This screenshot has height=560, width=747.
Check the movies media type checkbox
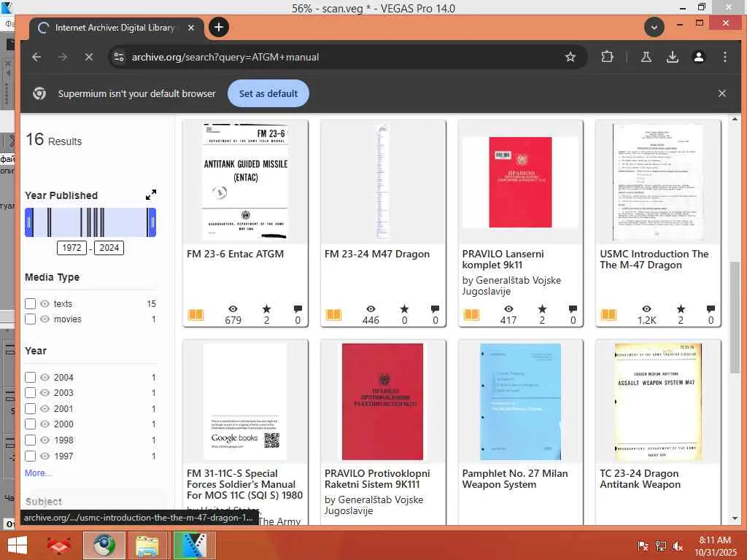(x=30, y=319)
